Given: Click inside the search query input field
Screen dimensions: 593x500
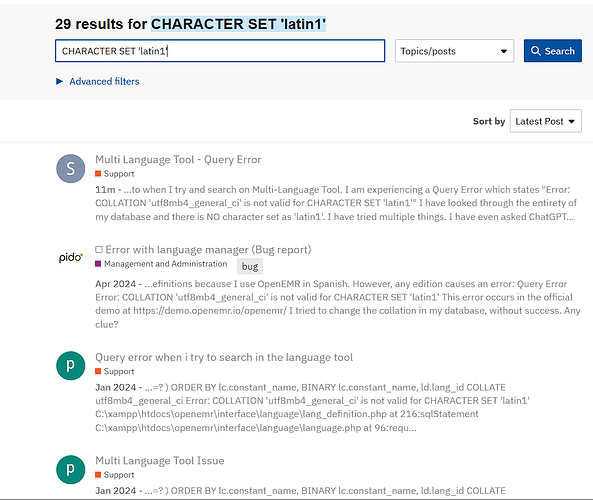Looking at the screenshot, I should point(220,51).
